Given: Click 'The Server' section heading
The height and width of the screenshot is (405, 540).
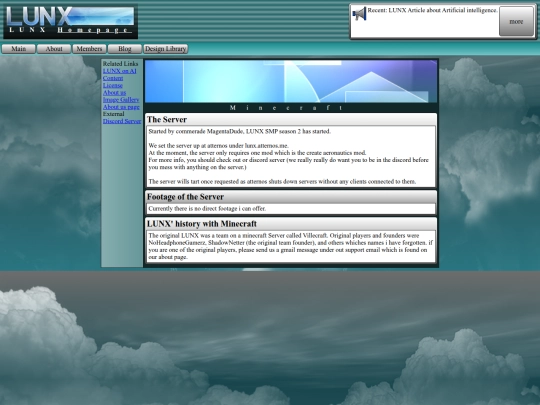Looking at the screenshot, I should 167,120.
